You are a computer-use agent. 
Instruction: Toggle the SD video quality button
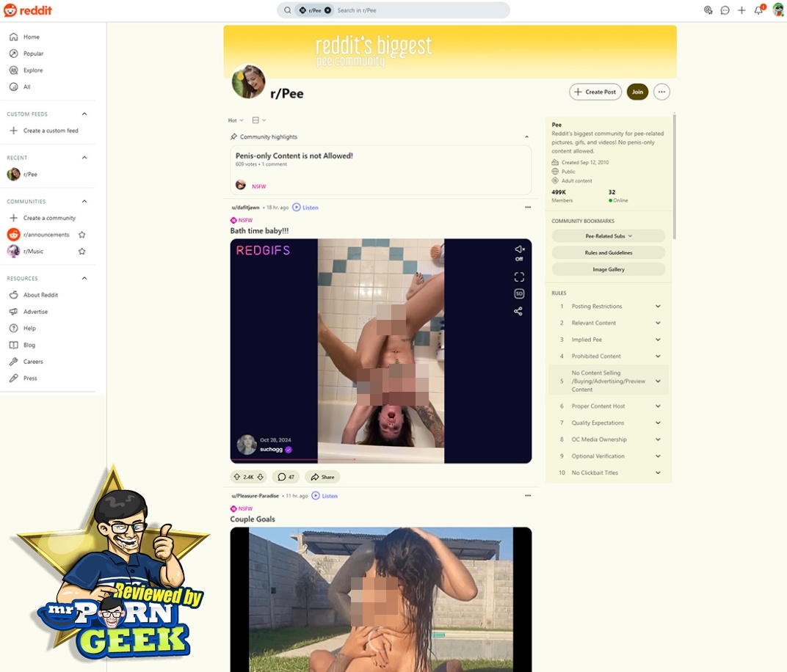519,293
